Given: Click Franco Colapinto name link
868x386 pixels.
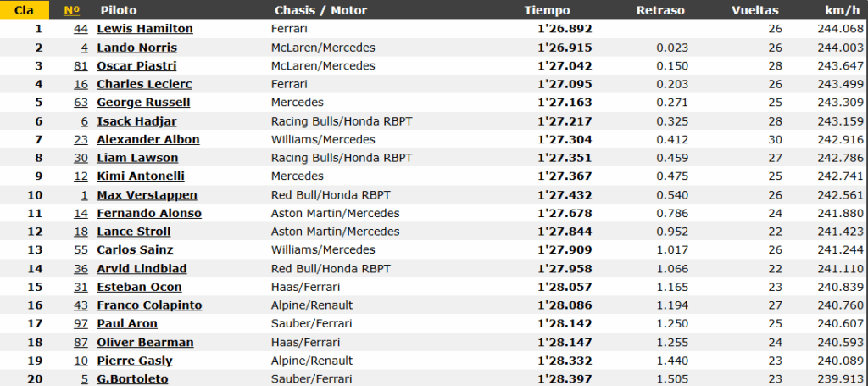Looking at the screenshot, I should tap(149, 305).
